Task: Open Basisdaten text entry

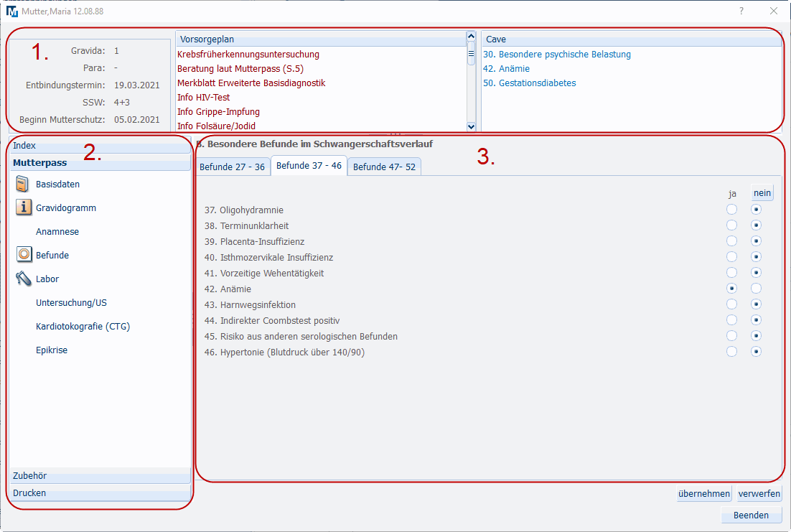Action: pos(57,185)
